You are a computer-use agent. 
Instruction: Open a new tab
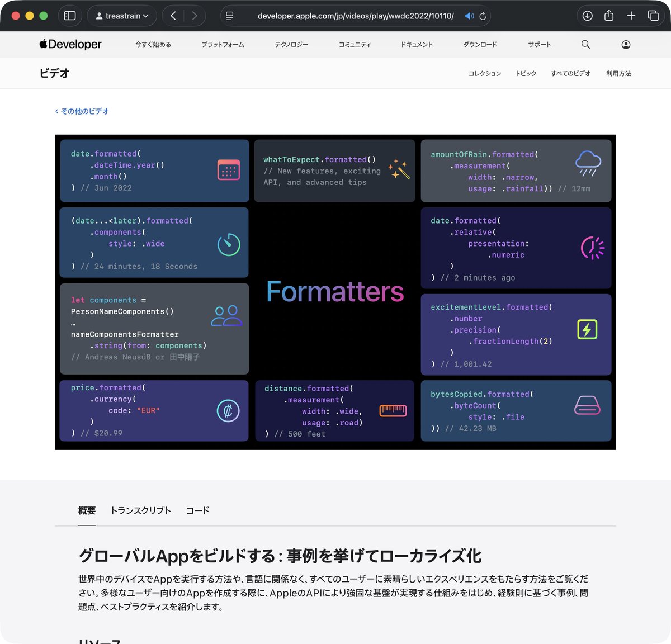(631, 16)
